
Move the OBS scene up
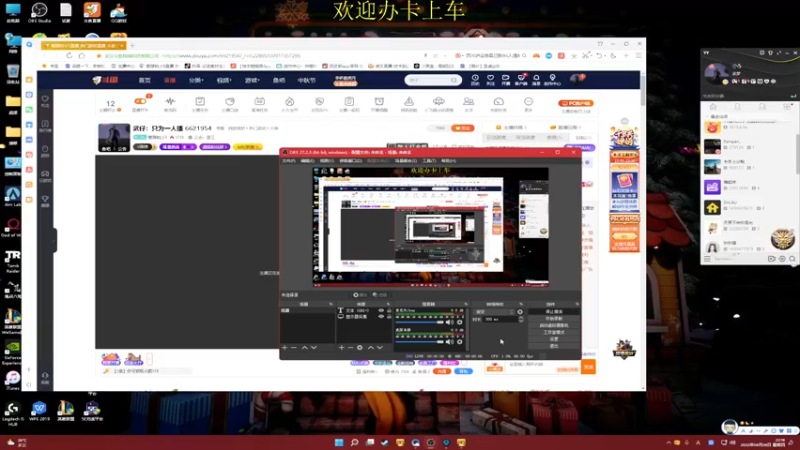pos(305,347)
